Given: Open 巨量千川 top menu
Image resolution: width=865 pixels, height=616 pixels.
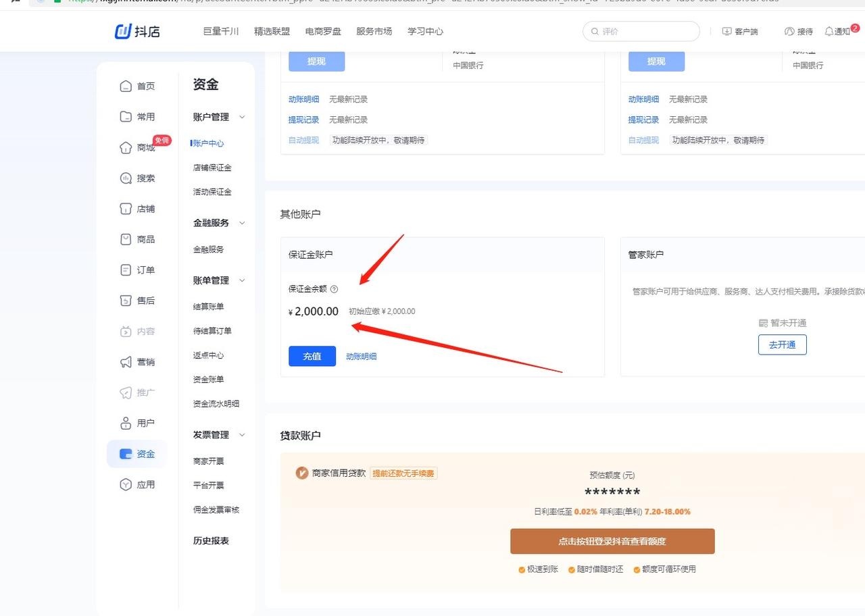Looking at the screenshot, I should [x=221, y=32].
